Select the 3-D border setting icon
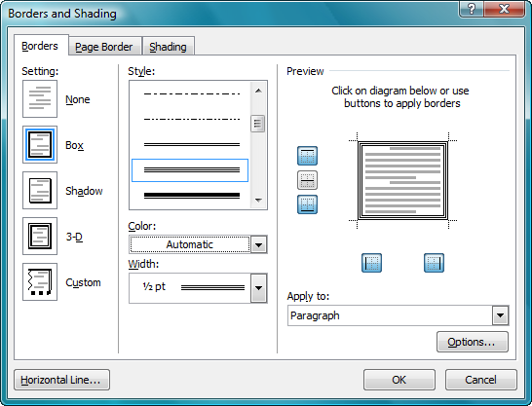Viewport: 532px width, 406px height. click(40, 237)
